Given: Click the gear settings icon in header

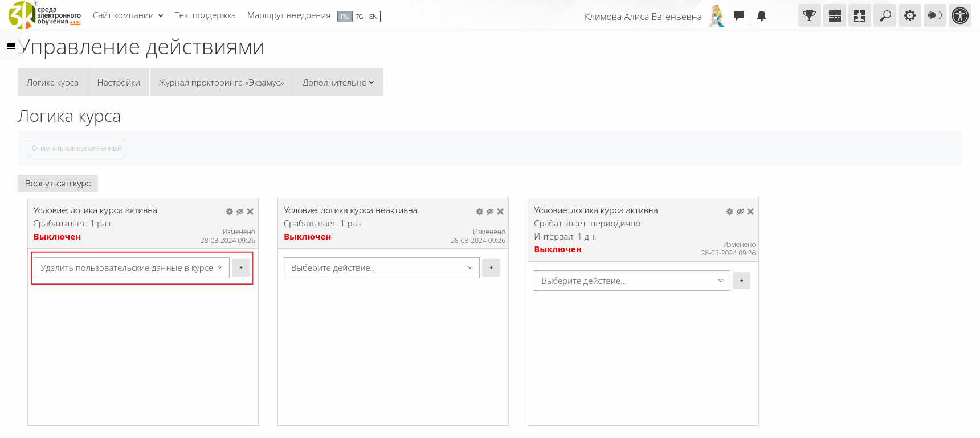Looking at the screenshot, I should click(910, 16).
